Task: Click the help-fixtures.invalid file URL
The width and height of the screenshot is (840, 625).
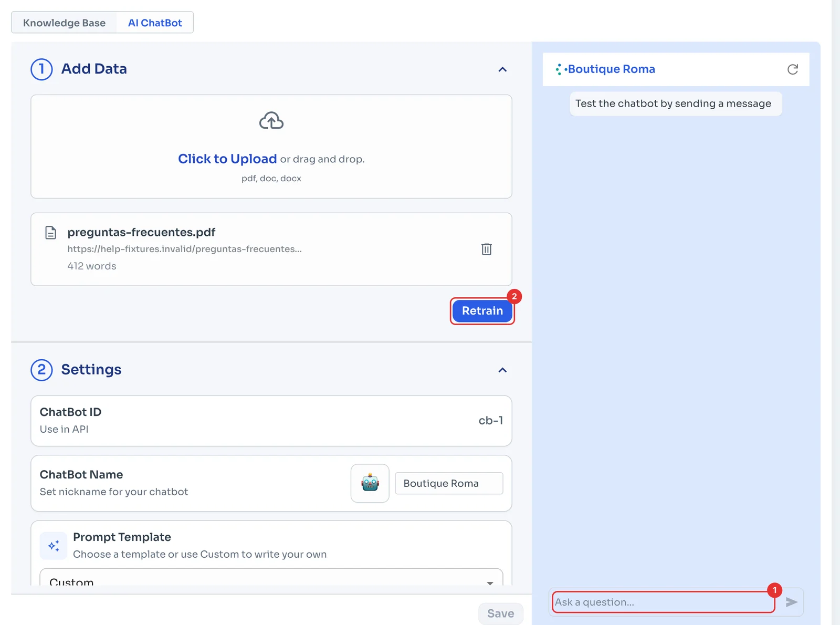Action: [184, 249]
